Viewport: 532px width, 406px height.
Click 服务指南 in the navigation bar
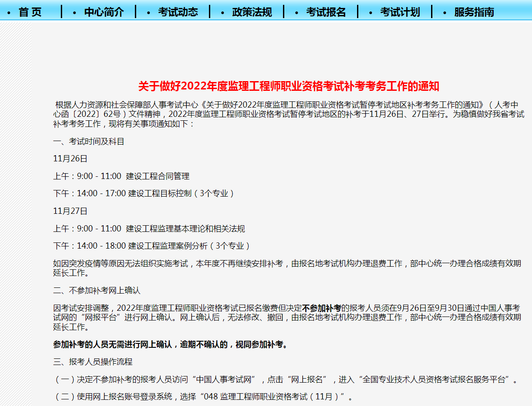tap(474, 12)
